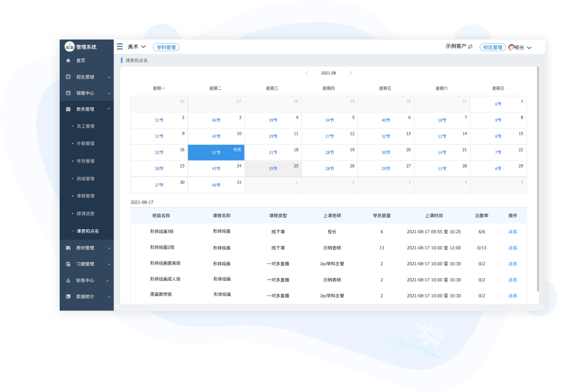Click the 首页 home icon in sidebar

pos(68,60)
